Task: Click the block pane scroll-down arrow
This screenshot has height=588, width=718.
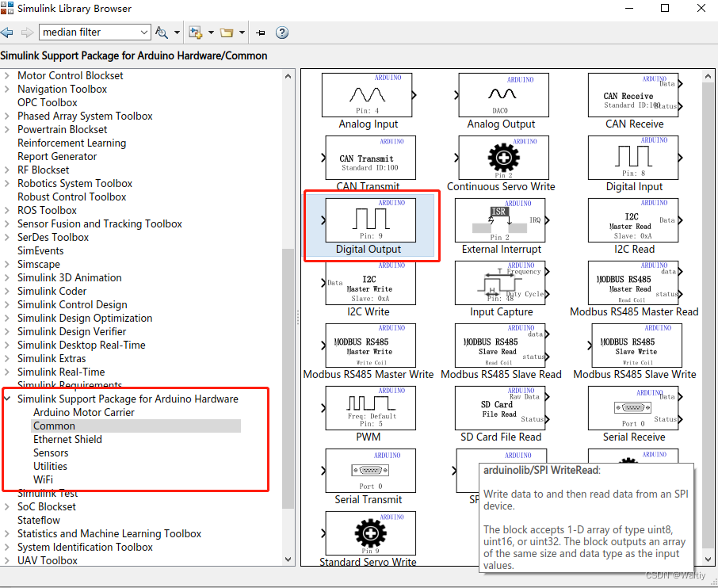Action: (x=708, y=559)
